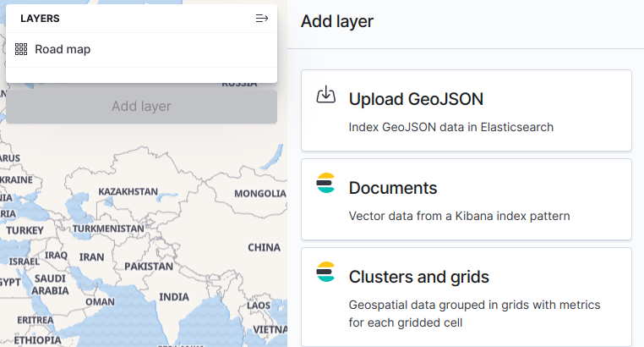Click China on the map
Screen dimensions: 644x347
click(x=264, y=248)
